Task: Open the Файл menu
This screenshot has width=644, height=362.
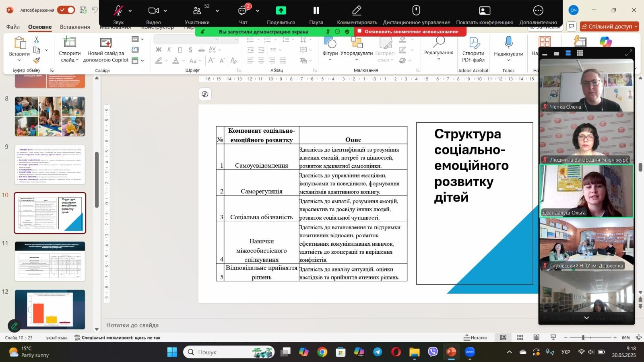Action: coord(13,27)
